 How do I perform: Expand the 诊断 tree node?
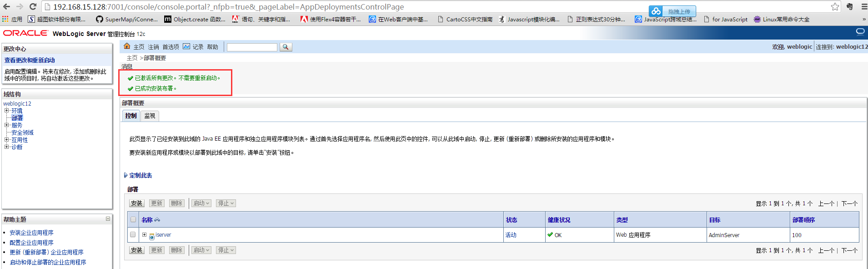pos(6,147)
